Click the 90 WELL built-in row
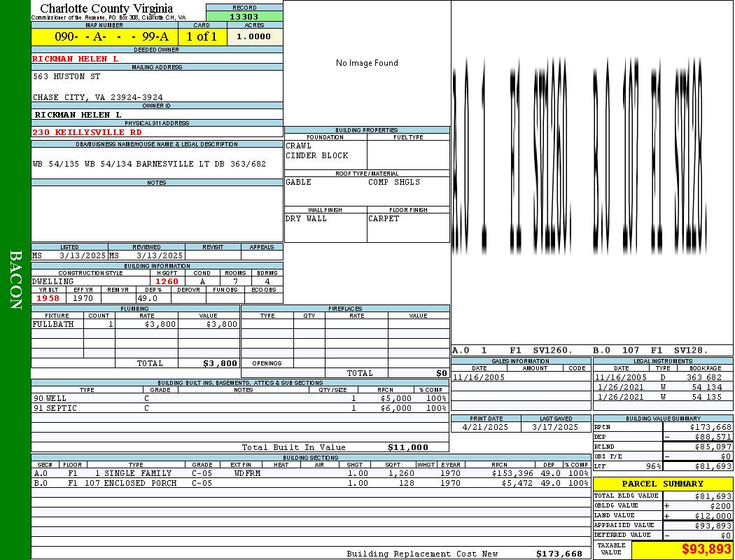This screenshot has width=735, height=560. click(x=239, y=398)
